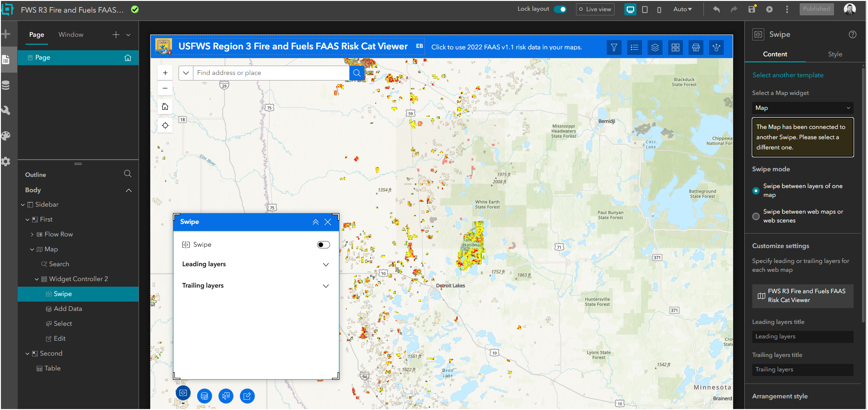Open the Swipe widget help icon

coord(853,34)
